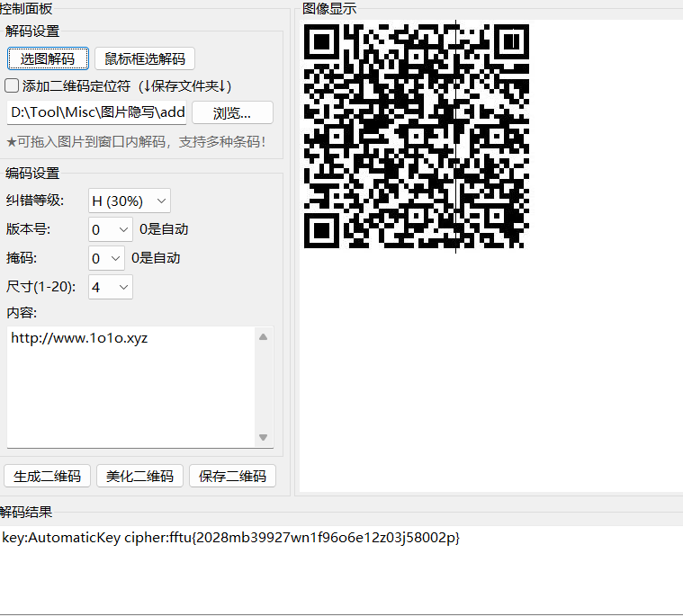Viewport: 683px width, 616px height.
Task: Open the 浏览... folder browser
Action: click(231, 112)
